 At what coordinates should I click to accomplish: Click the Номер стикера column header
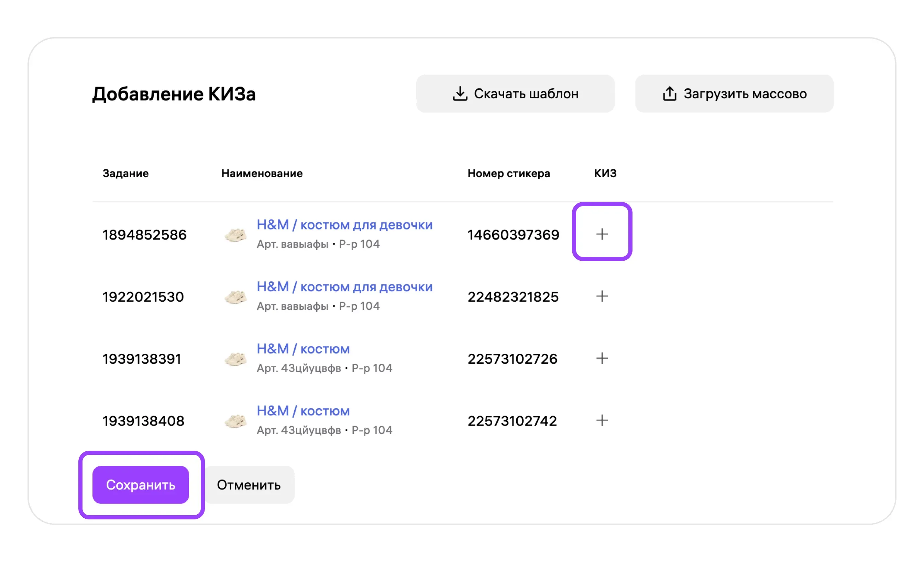[508, 173]
